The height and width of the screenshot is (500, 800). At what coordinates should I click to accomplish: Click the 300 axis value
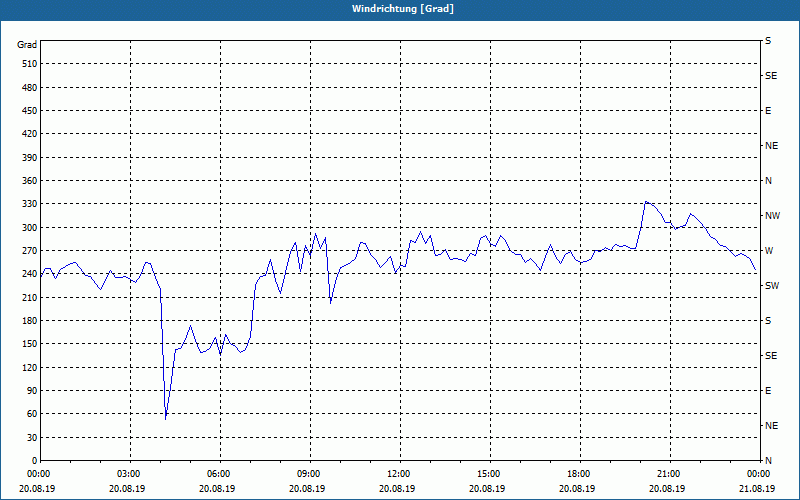coord(30,228)
